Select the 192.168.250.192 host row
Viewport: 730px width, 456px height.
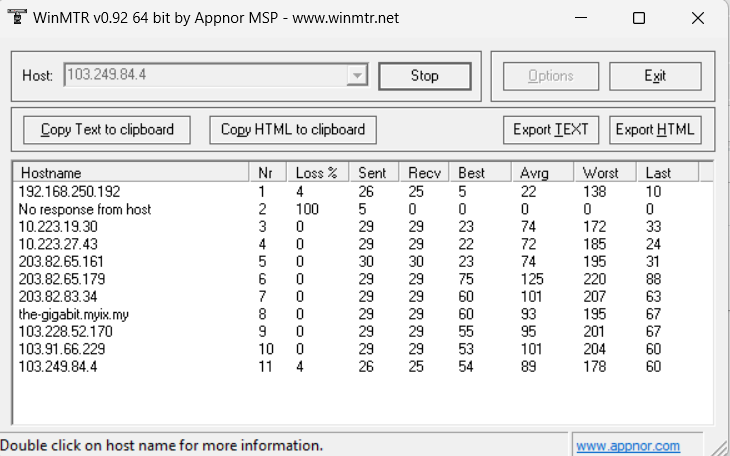(x=69, y=191)
